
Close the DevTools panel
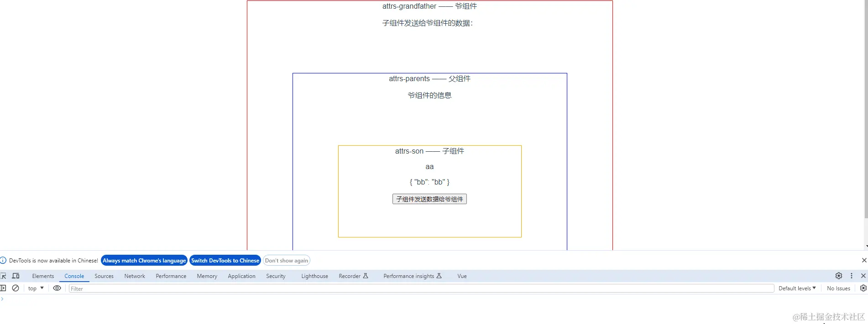[x=863, y=276]
